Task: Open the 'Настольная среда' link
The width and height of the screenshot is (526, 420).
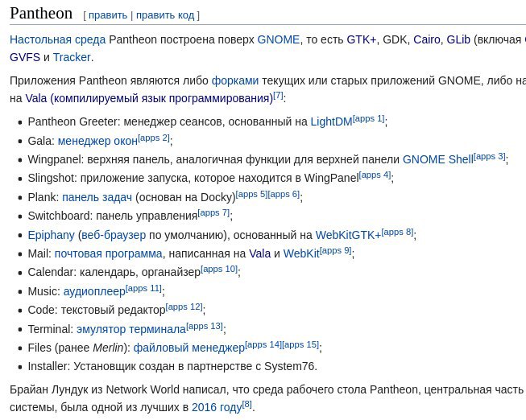Action: point(58,39)
